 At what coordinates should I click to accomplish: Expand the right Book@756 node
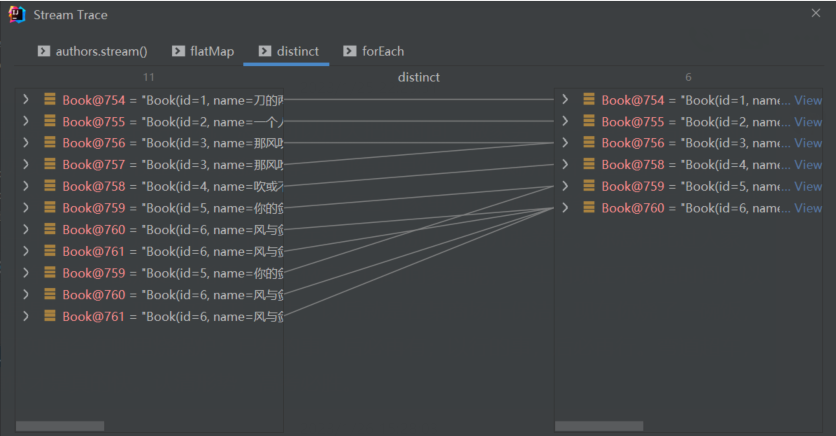[565, 143]
